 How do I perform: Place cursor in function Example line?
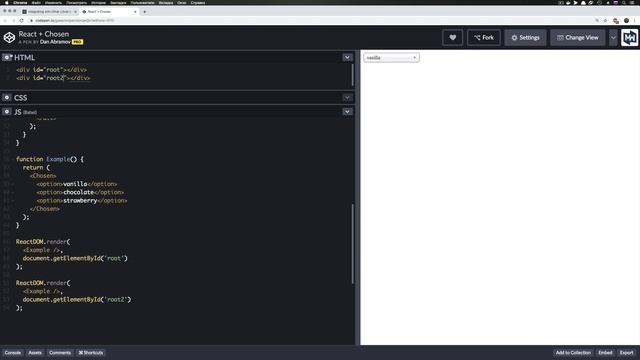tap(50, 159)
